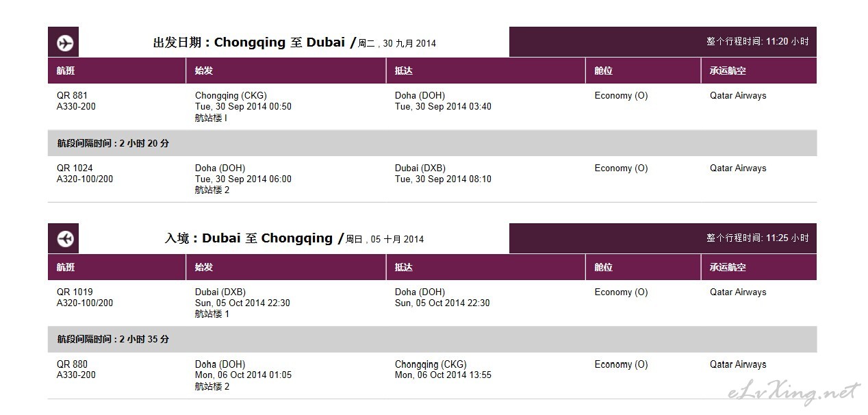Click the outbound flight airplane icon
The height and width of the screenshot is (415, 868).
(x=64, y=42)
